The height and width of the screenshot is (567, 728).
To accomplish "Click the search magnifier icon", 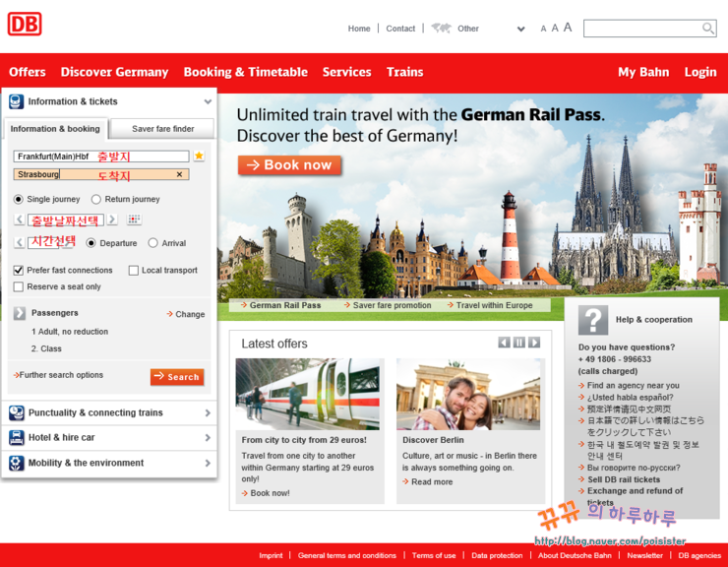I will 707,29.
